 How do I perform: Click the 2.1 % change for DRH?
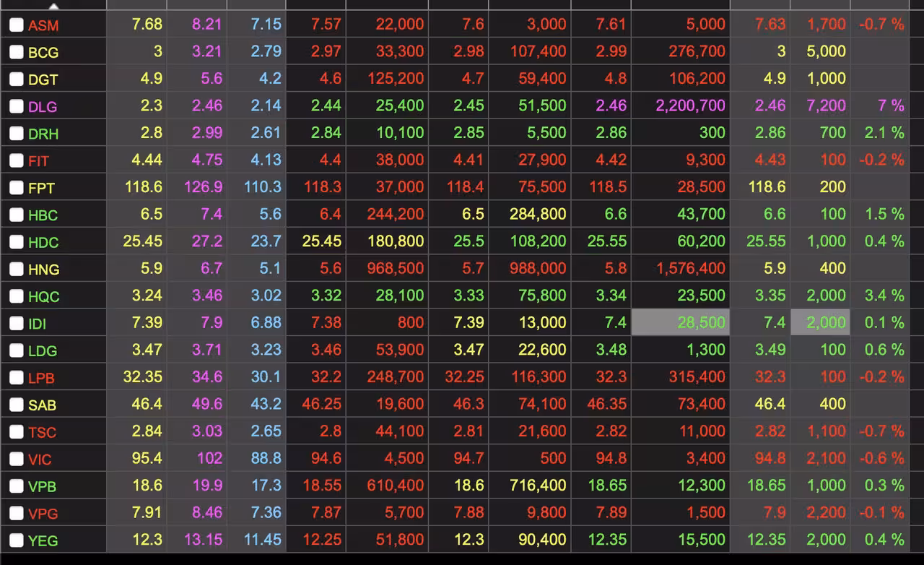pyautogui.click(x=884, y=132)
